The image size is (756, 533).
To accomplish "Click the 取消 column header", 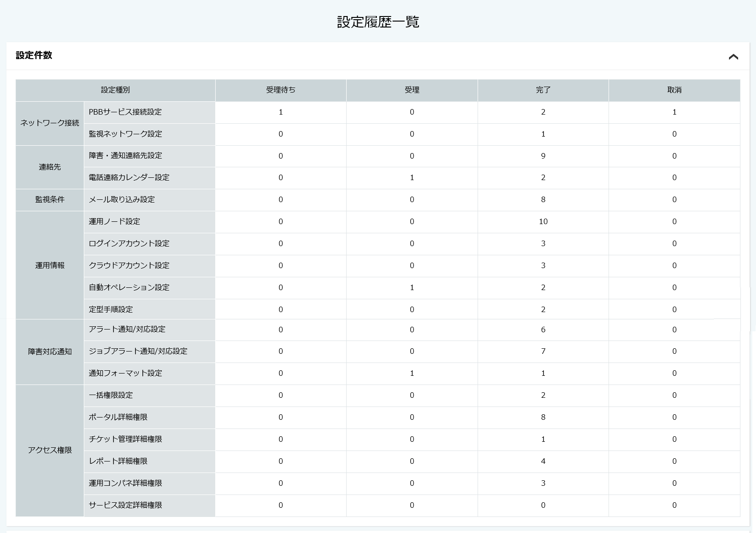I will (674, 90).
